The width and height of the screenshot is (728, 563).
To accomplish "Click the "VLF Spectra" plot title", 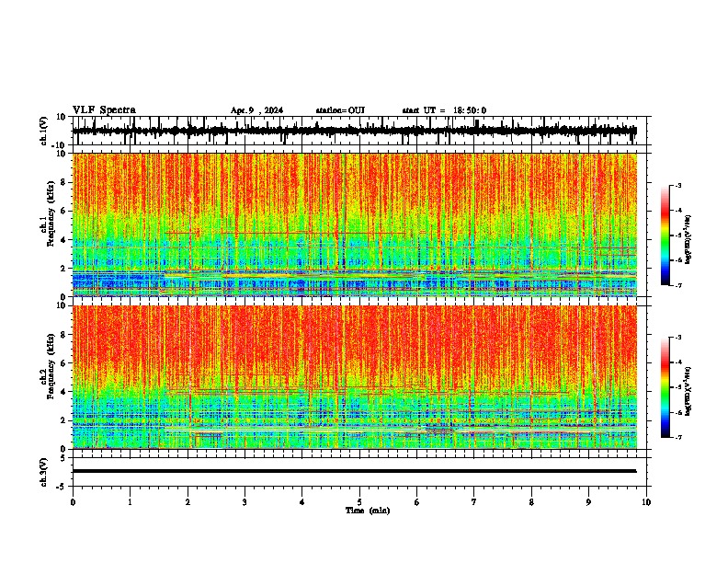I will click(x=104, y=110).
